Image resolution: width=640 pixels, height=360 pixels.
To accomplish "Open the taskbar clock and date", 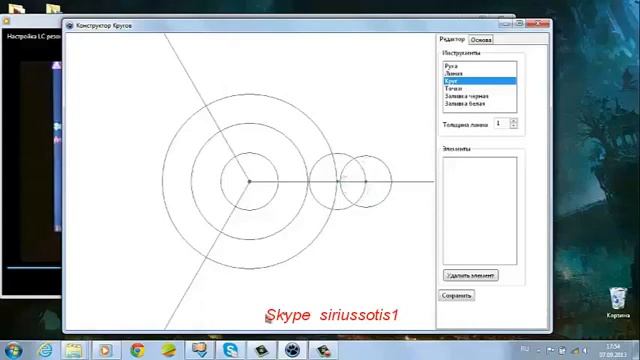I will tap(613, 351).
